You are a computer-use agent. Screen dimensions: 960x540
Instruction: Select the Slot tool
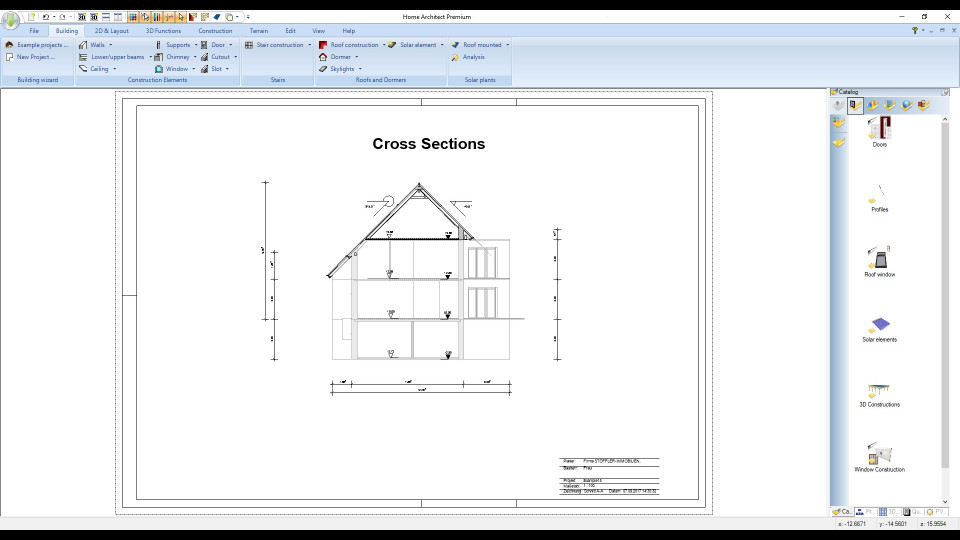click(x=212, y=69)
